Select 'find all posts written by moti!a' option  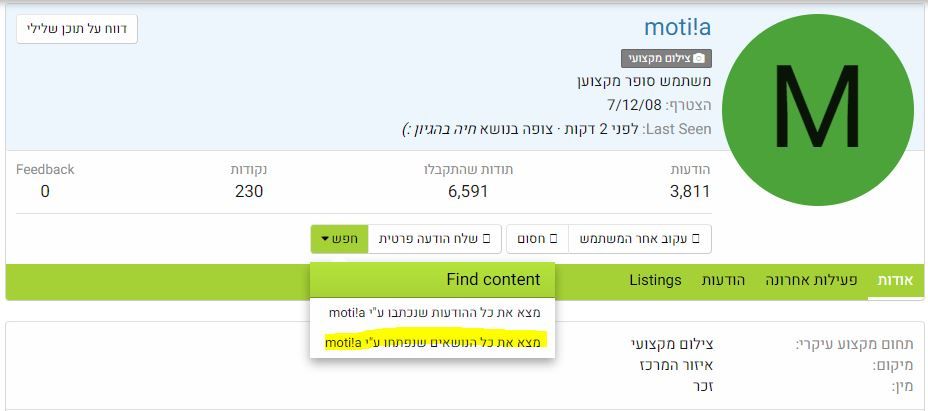(x=434, y=312)
